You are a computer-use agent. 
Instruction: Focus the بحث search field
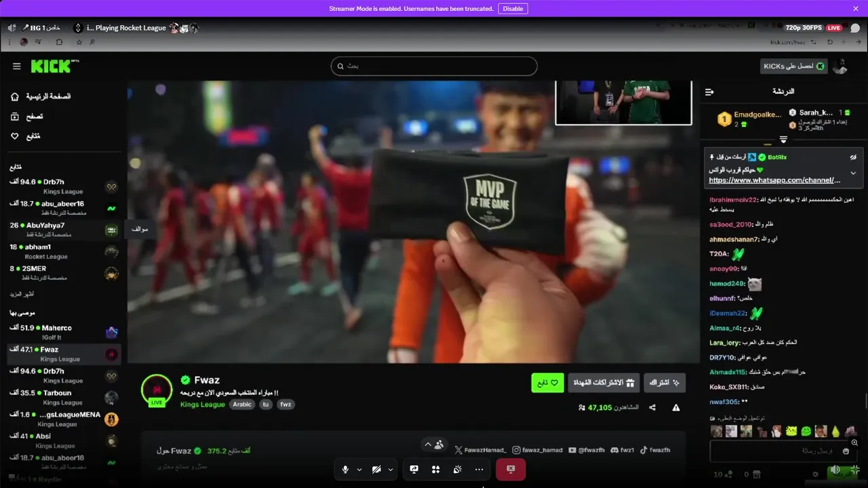click(x=434, y=66)
